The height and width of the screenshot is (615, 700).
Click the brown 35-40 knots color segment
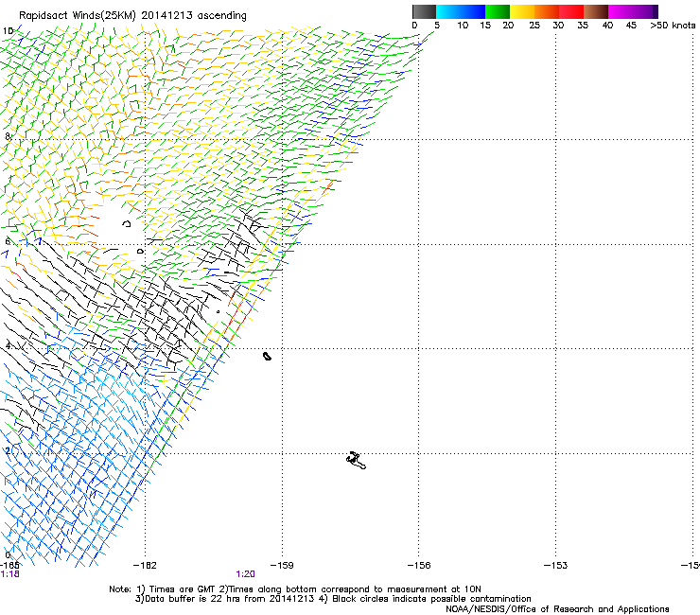click(596, 11)
